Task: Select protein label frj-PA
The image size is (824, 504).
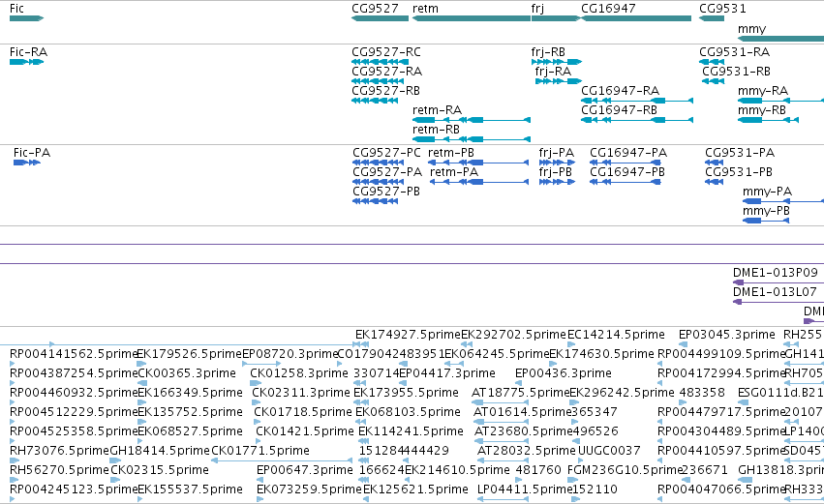Action: (x=557, y=153)
